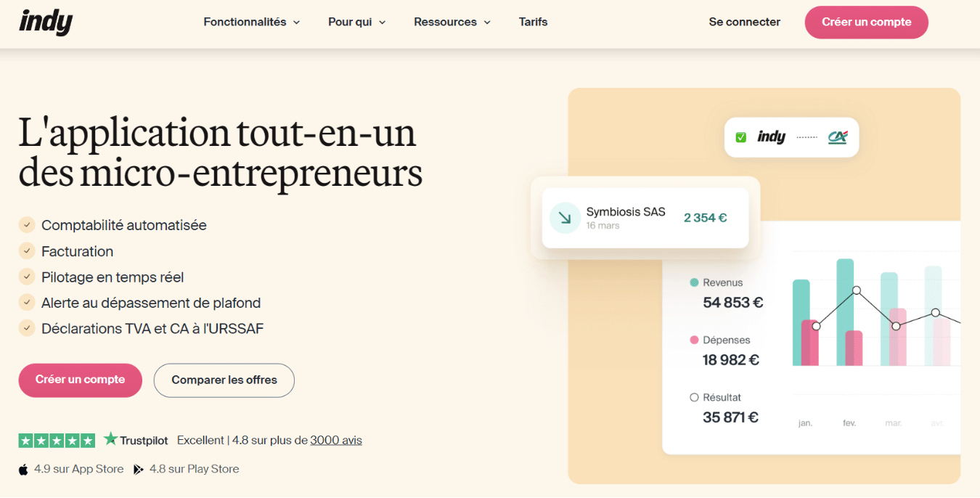Go to the Tarifs page
This screenshot has height=498, width=980.
(533, 22)
